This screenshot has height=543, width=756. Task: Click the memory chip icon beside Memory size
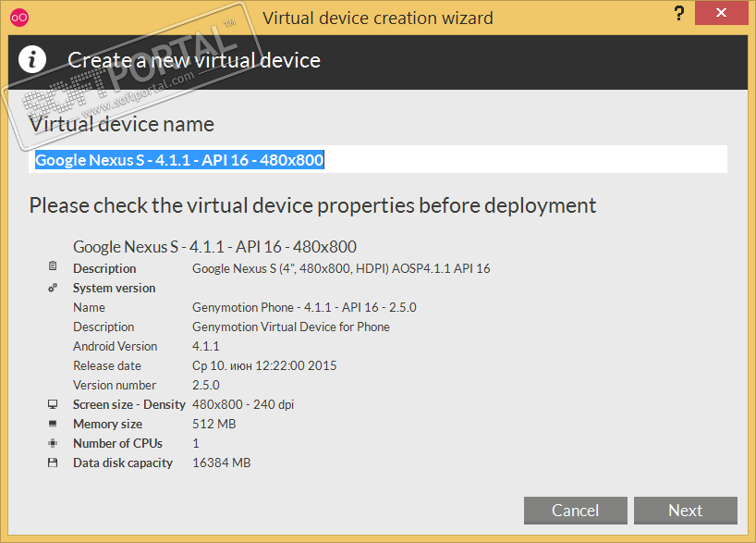point(53,424)
